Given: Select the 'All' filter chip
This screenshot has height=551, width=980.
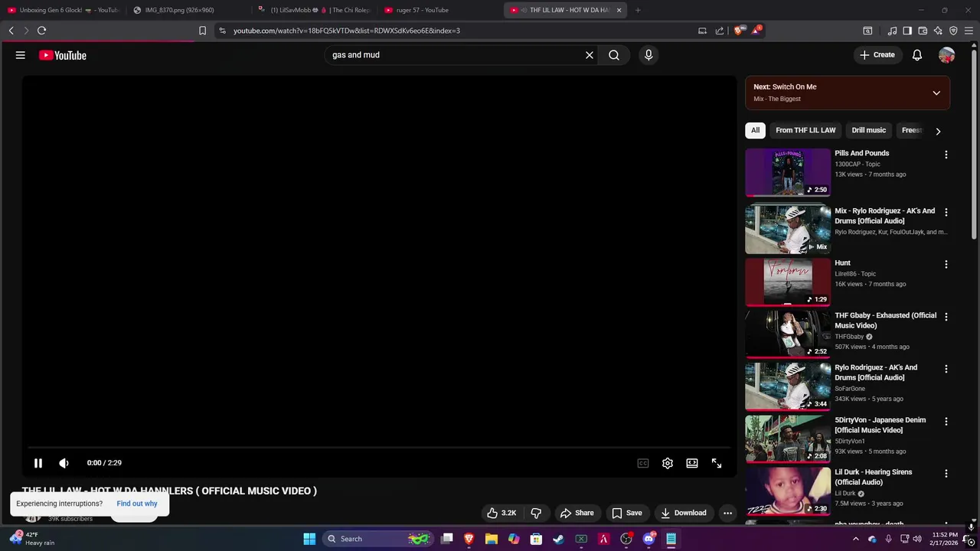Looking at the screenshot, I should click(x=756, y=130).
